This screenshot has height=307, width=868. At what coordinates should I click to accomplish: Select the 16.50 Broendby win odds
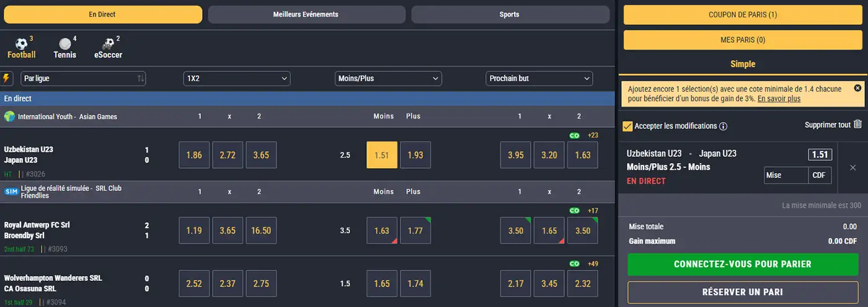click(261, 230)
